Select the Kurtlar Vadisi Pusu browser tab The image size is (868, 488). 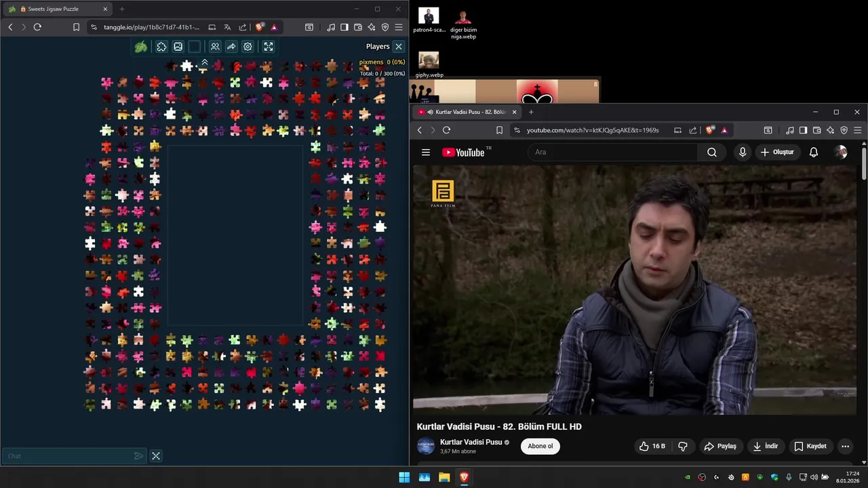(x=467, y=112)
